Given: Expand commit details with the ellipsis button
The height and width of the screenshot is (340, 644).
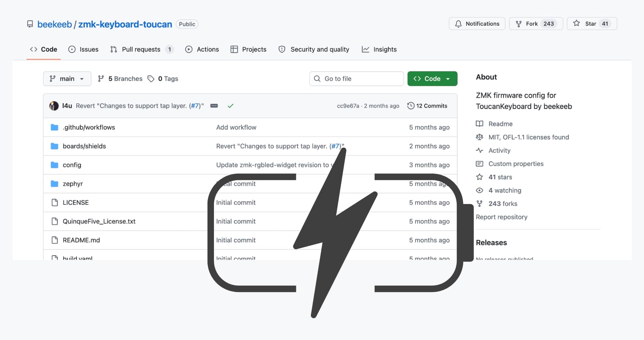Looking at the screenshot, I should pyautogui.click(x=214, y=106).
